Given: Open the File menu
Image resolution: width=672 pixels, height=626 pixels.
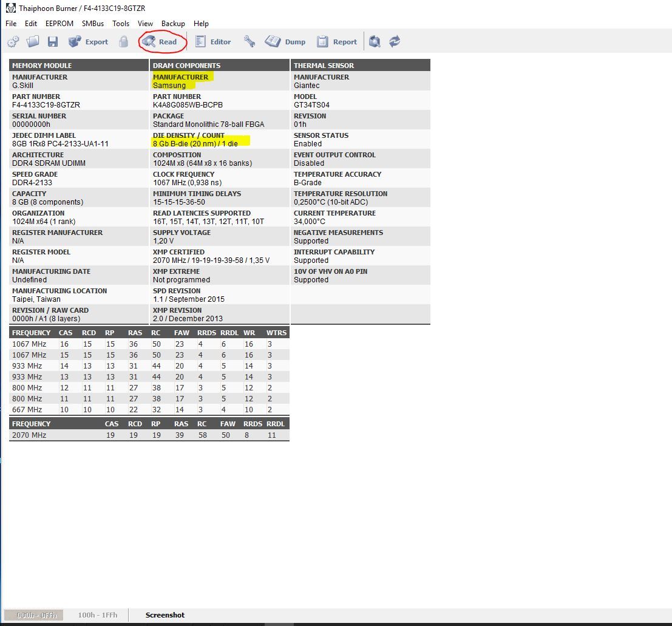Looking at the screenshot, I should click(11, 24).
